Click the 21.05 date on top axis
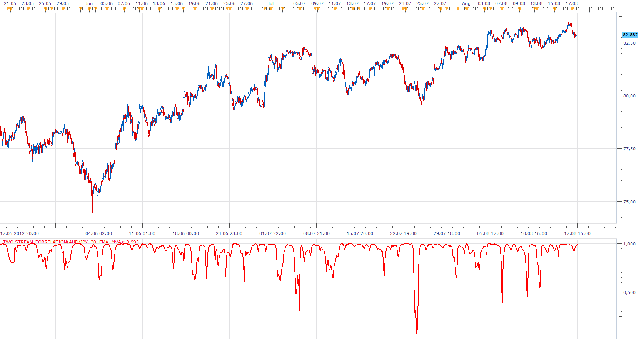The height and width of the screenshot is (339, 644). 10,3
